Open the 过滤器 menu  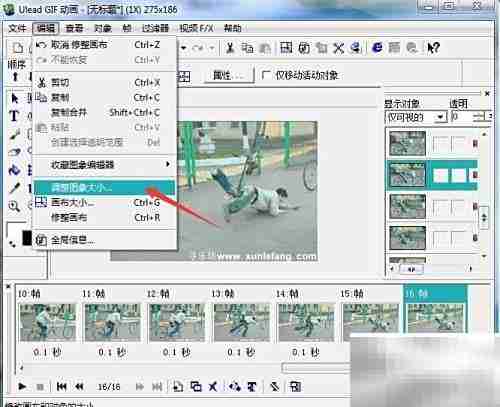point(155,28)
